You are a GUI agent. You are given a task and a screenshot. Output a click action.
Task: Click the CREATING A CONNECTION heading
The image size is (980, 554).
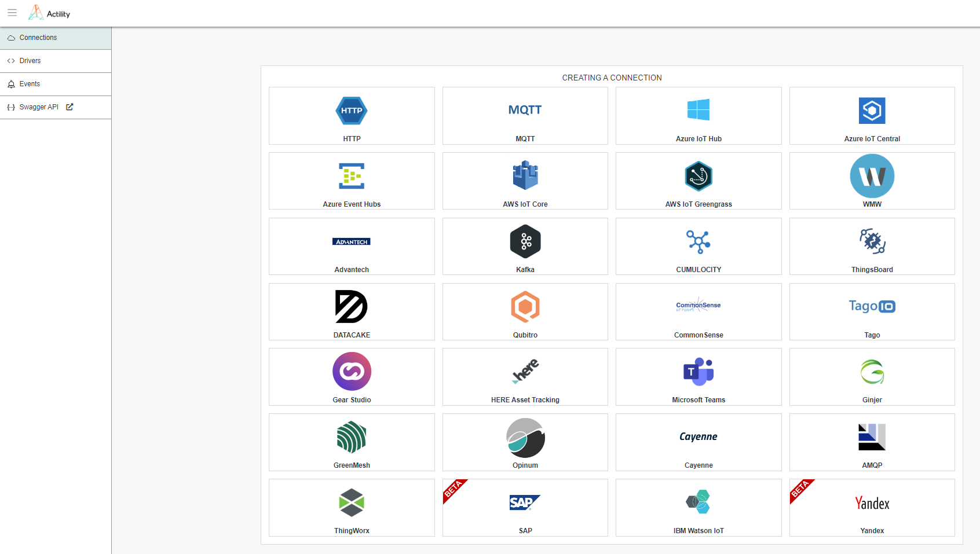pyautogui.click(x=612, y=78)
